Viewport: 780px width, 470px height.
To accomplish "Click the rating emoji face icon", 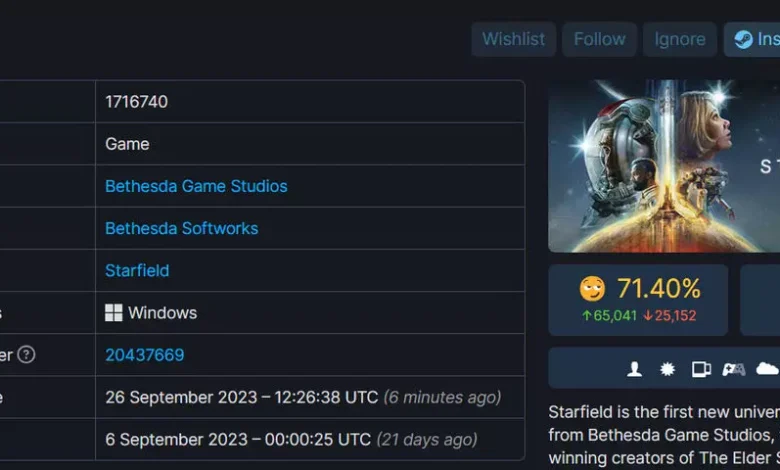I will click(592, 288).
